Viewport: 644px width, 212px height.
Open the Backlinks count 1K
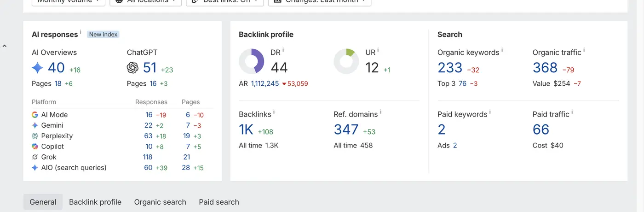click(246, 130)
